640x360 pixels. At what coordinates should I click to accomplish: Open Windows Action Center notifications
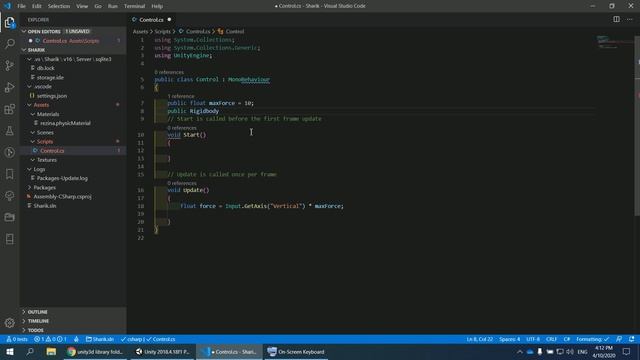(x=627, y=352)
